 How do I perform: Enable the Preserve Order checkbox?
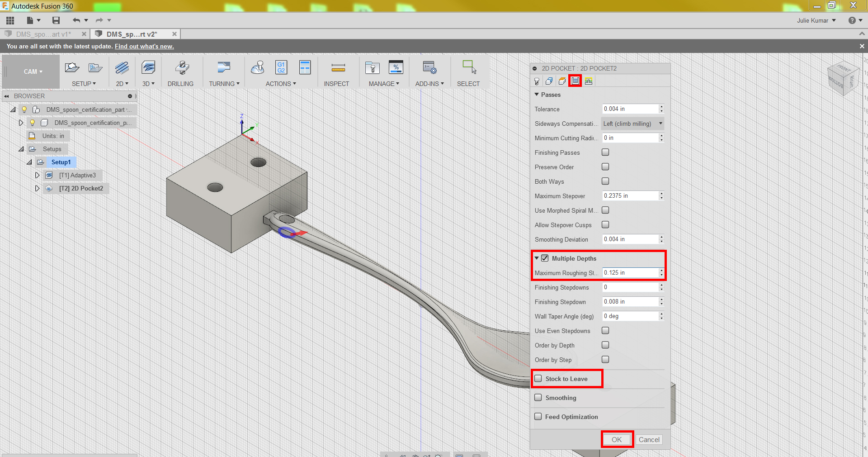(x=605, y=167)
